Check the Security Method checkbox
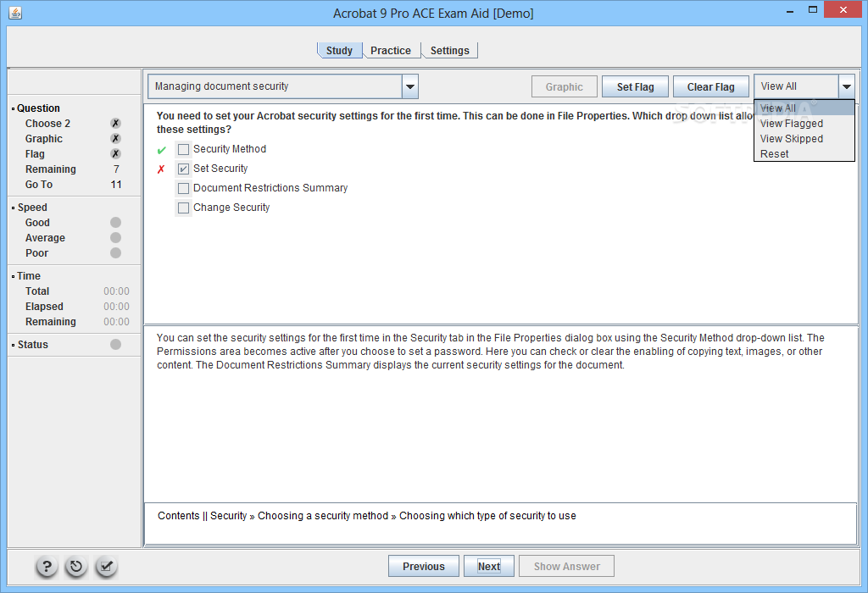Screen dimensions: 868x593 pos(183,149)
